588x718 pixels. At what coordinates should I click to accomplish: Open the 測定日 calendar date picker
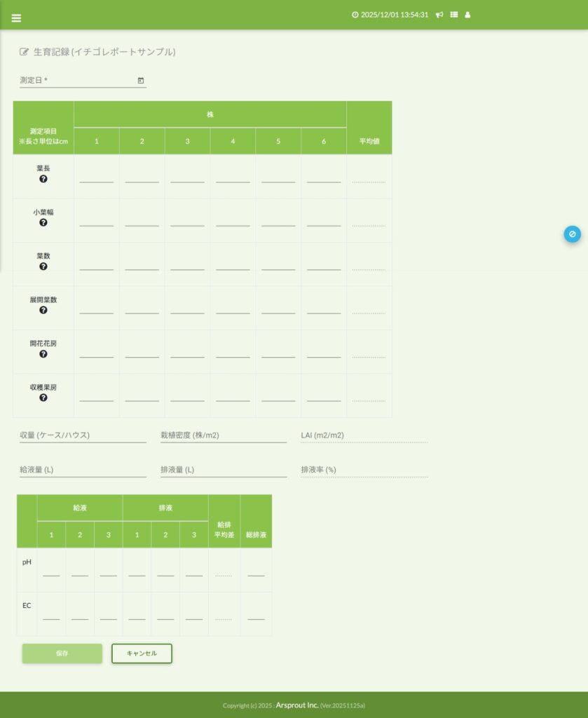click(141, 81)
